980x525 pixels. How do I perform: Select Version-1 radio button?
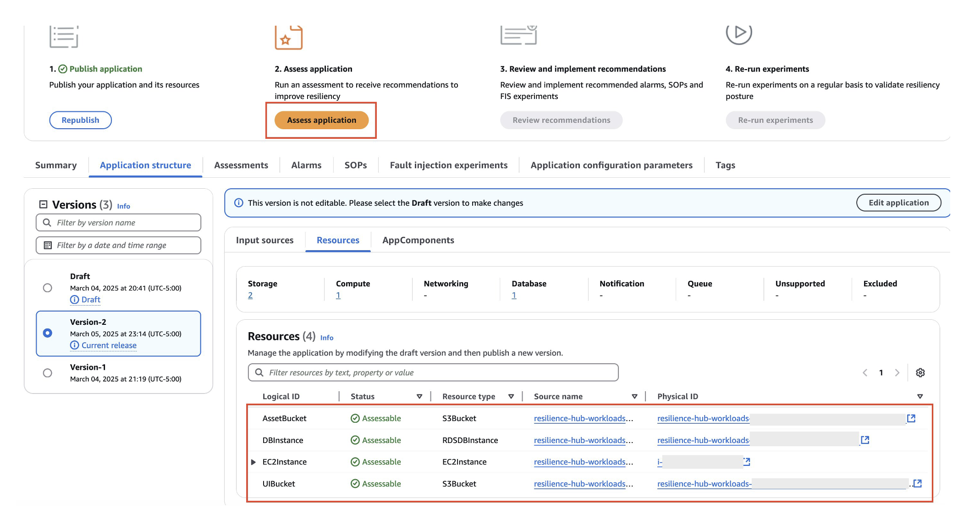click(48, 373)
